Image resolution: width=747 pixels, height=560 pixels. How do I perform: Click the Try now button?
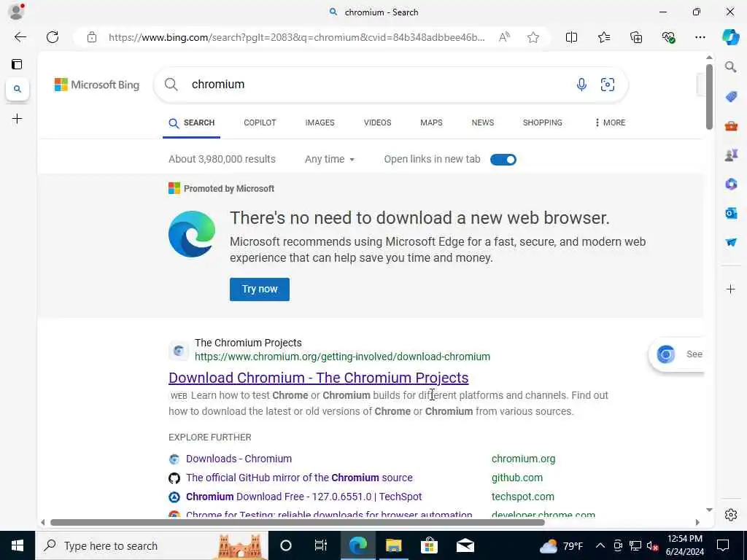click(x=260, y=289)
